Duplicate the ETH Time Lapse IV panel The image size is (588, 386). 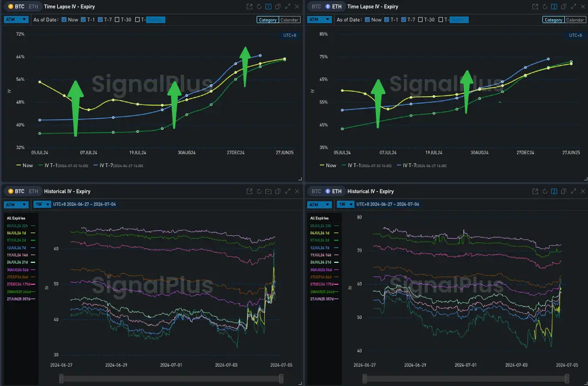click(x=564, y=7)
